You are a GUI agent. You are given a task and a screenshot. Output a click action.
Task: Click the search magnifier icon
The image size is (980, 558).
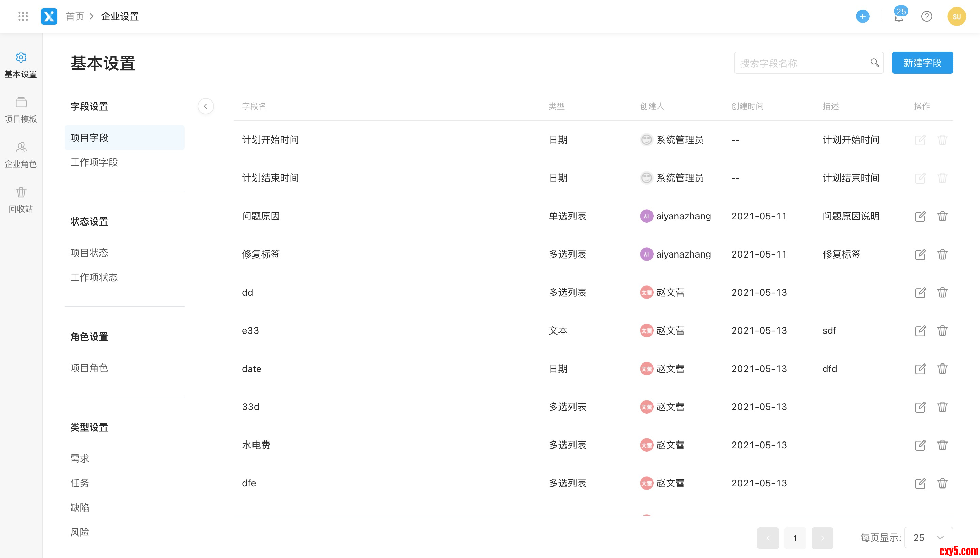coord(874,63)
